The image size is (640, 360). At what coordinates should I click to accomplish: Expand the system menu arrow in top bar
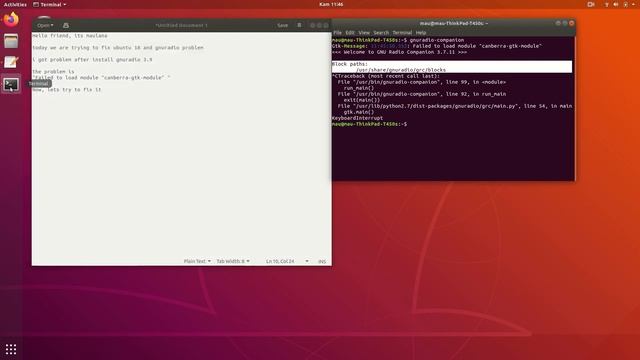pos(633,4)
